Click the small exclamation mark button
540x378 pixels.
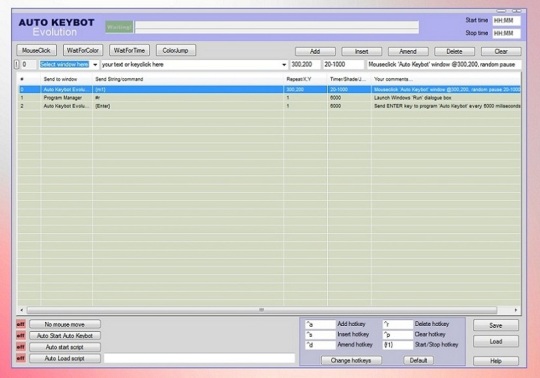click(17, 64)
